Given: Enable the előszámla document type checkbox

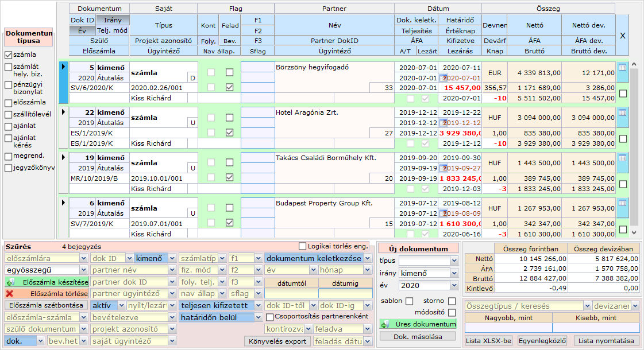Looking at the screenshot, I should [x=9, y=103].
